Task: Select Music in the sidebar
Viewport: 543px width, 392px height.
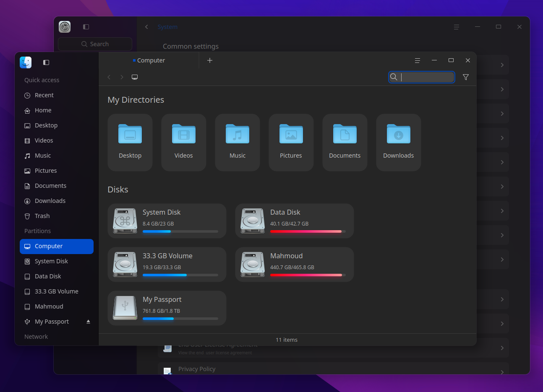Action: click(57, 156)
